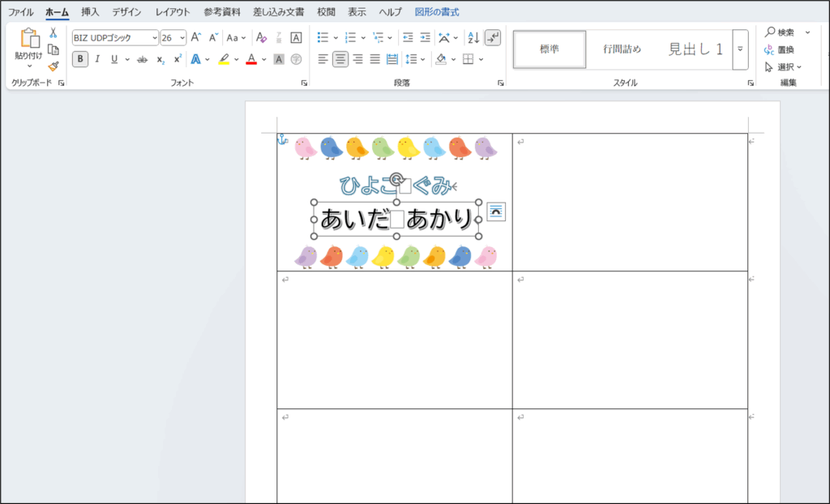Apply shading with the paint bucket
Image resolution: width=830 pixels, height=504 pixels.
[441, 59]
